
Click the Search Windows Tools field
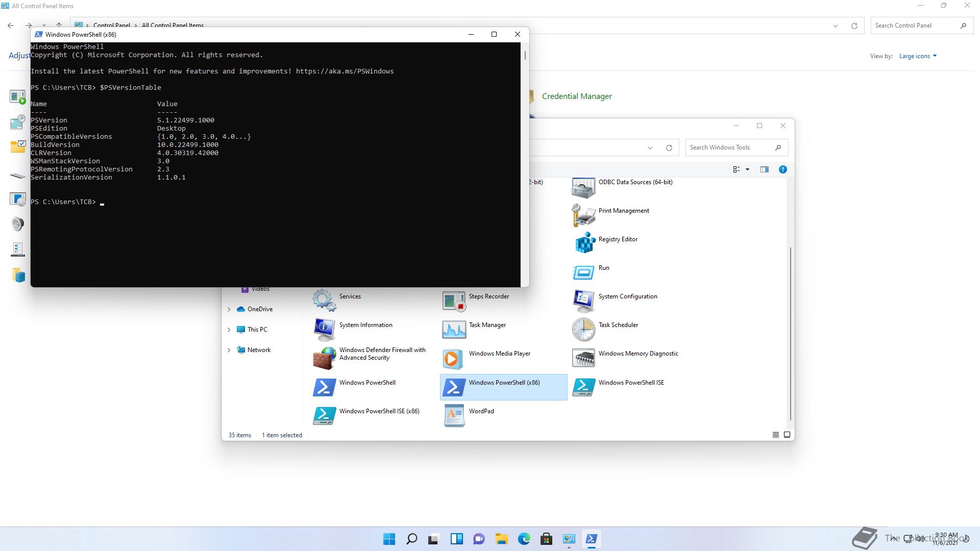pyautogui.click(x=737, y=147)
